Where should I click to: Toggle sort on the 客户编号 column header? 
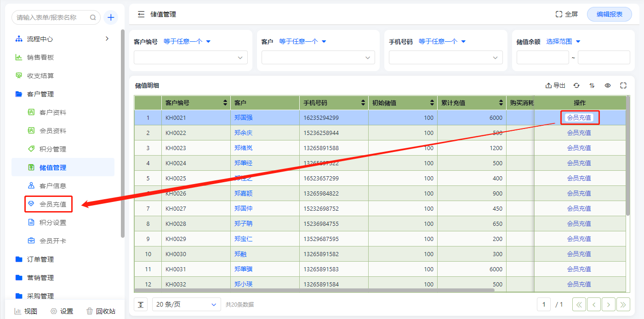coord(225,103)
